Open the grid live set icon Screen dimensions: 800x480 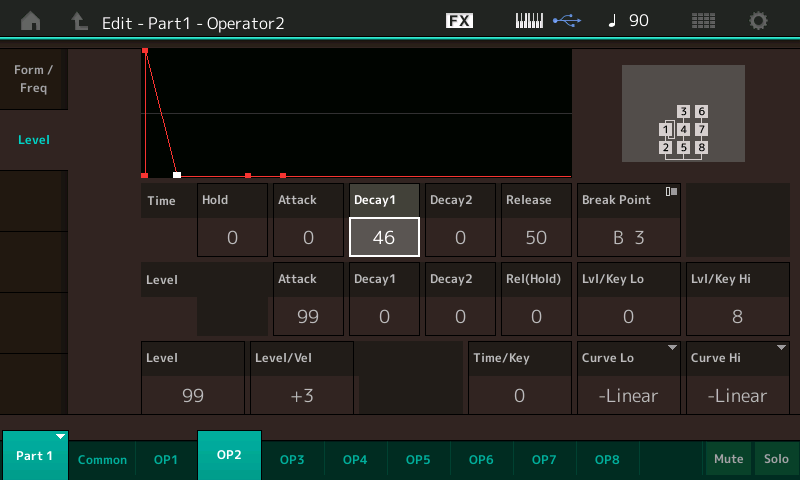pos(703,21)
